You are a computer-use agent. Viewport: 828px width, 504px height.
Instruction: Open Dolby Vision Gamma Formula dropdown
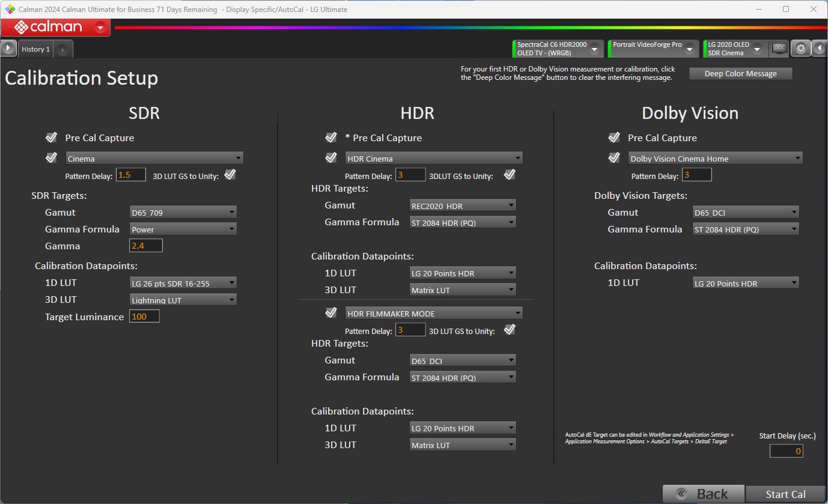pyautogui.click(x=746, y=229)
